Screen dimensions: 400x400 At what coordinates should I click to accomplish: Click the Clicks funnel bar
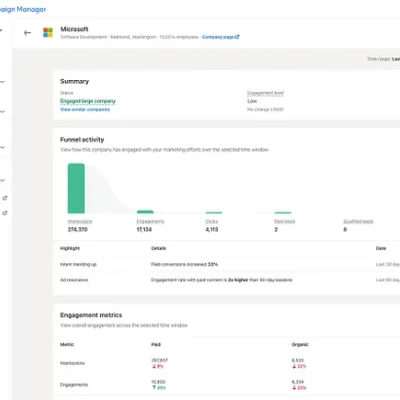pyautogui.click(x=214, y=212)
